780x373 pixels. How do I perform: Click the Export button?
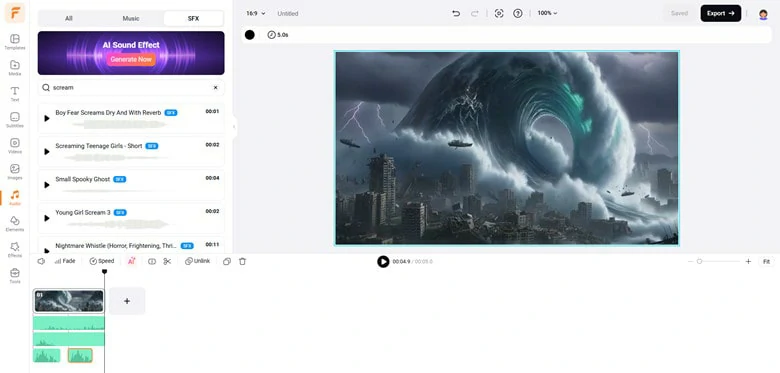(x=721, y=13)
